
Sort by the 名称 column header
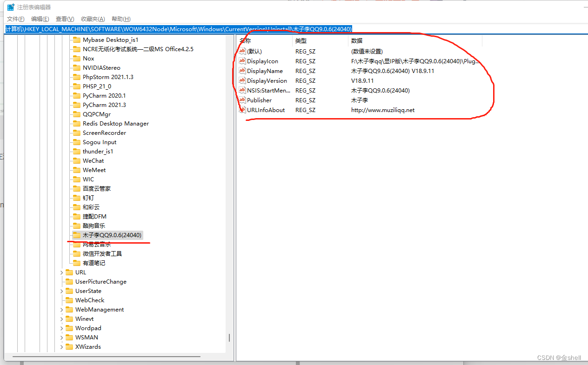coord(264,41)
